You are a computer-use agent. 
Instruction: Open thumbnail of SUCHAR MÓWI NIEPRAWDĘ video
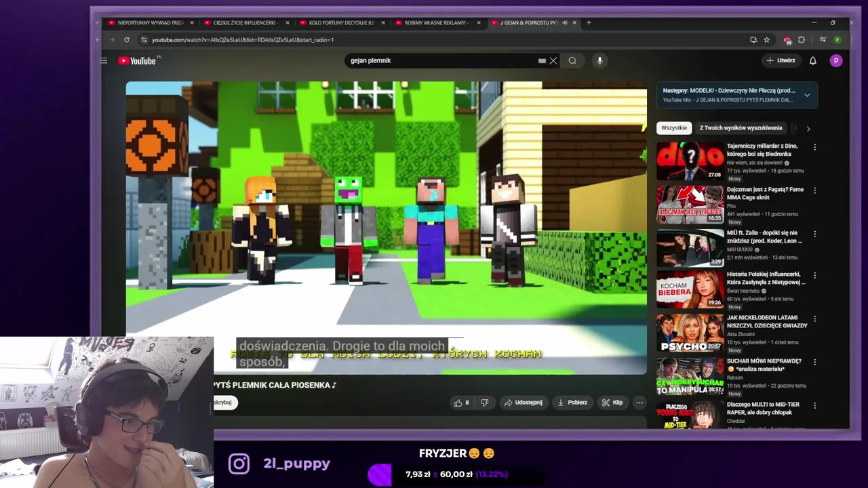(690, 376)
